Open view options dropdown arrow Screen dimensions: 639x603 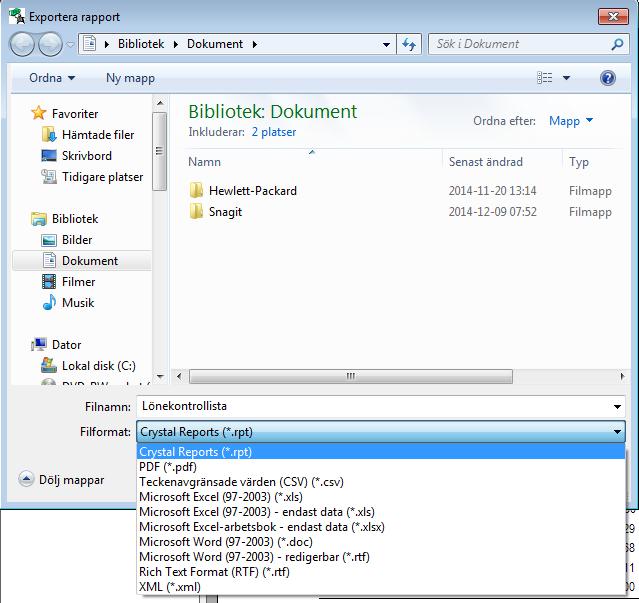[566, 77]
